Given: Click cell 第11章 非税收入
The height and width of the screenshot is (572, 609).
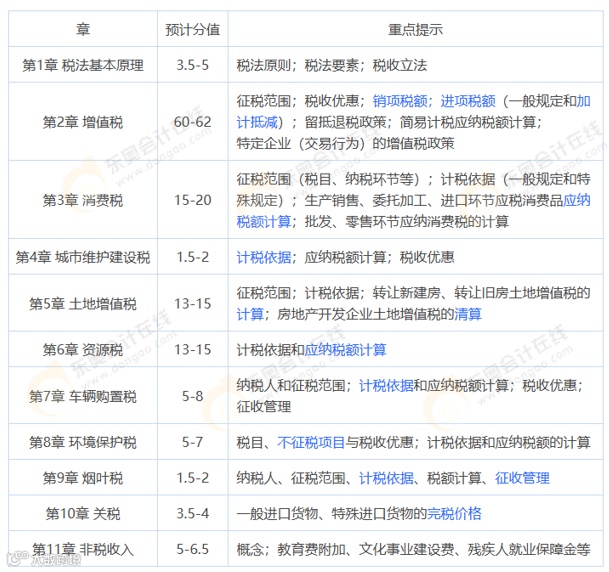Looking at the screenshot, I should point(83,549).
